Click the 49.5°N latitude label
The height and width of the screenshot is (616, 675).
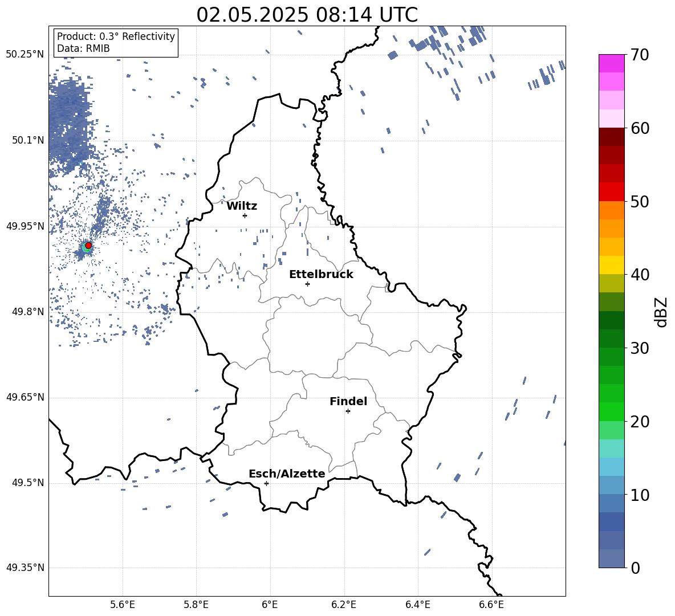point(28,482)
